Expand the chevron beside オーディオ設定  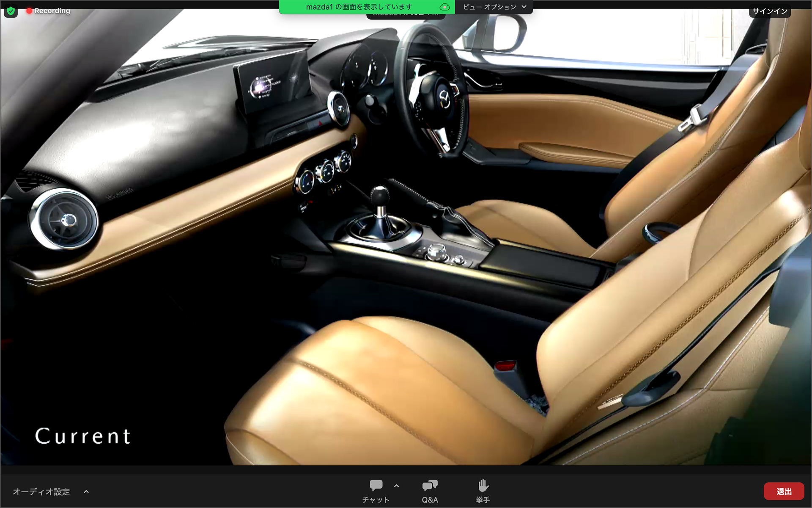(x=86, y=491)
